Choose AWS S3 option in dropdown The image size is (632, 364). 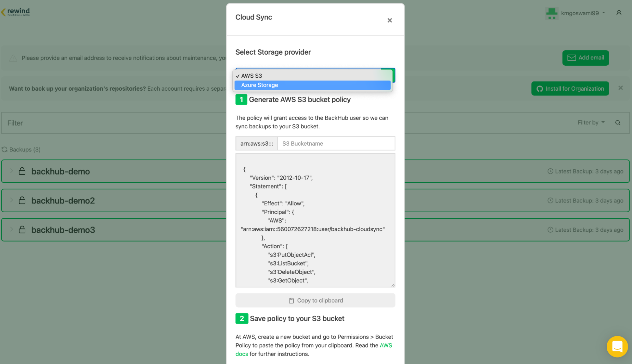(312, 76)
